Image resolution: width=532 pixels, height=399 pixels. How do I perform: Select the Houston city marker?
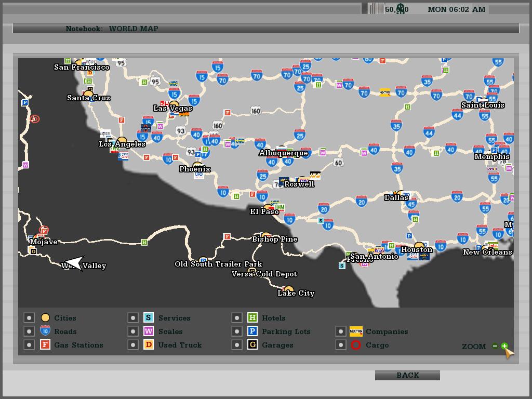419,245
